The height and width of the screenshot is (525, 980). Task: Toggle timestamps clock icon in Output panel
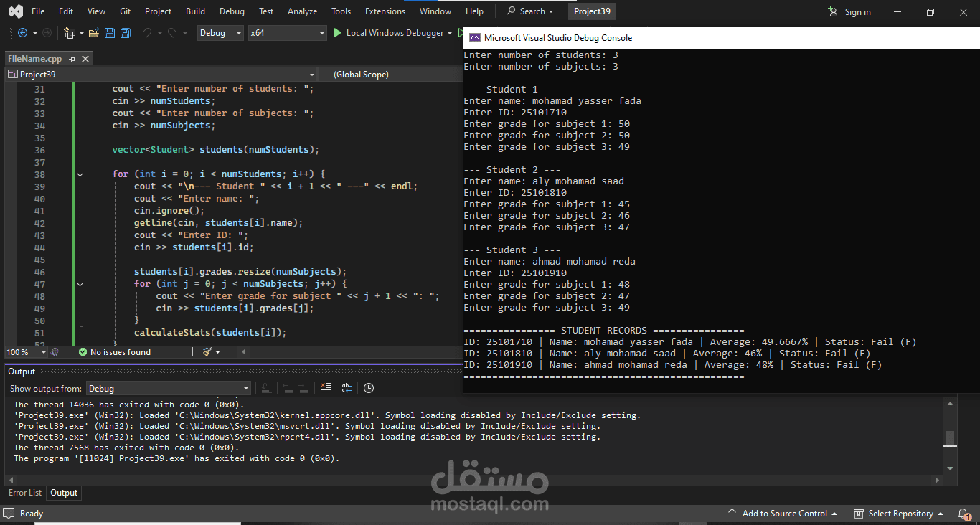point(368,388)
